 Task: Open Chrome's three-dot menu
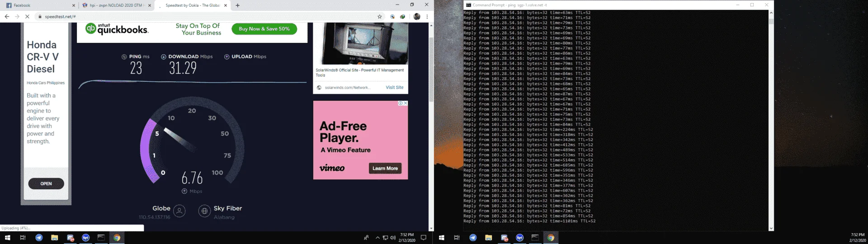tap(427, 16)
